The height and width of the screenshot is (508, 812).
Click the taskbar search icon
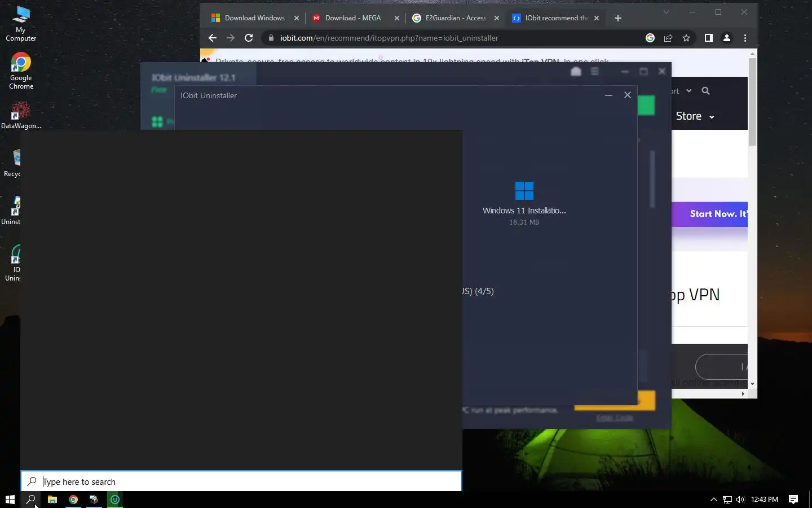(31, 500)
